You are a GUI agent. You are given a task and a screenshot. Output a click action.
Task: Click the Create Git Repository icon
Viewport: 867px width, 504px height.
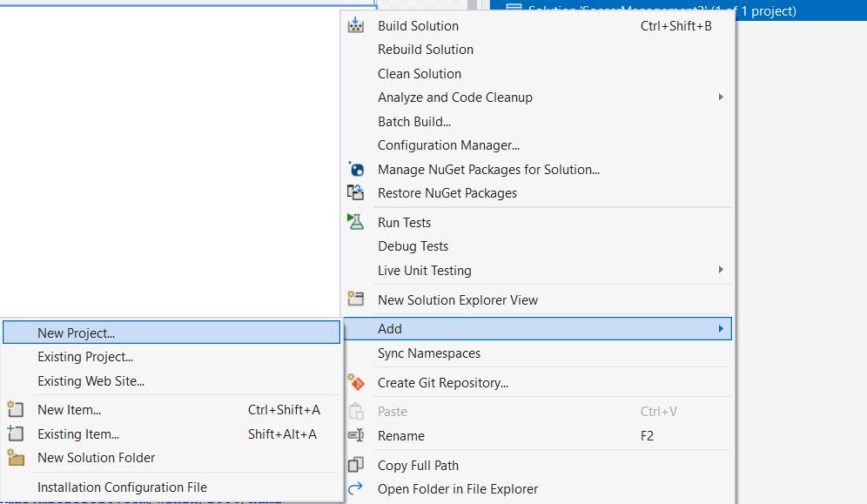click(x=355, y=382)
